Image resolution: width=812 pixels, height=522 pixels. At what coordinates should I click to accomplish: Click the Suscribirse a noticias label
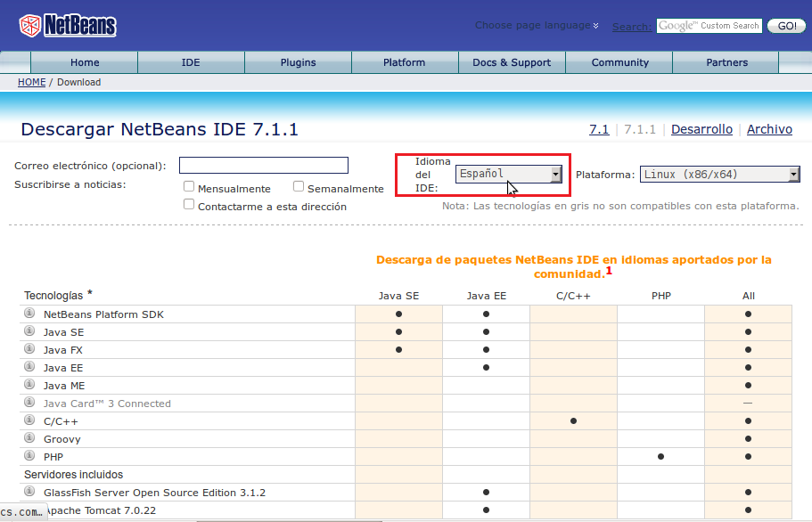click(x=70, y=184)
